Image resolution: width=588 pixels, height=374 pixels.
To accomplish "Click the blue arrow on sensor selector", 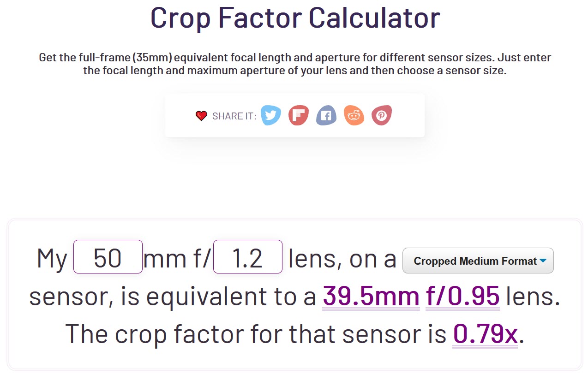I will 543,261.
